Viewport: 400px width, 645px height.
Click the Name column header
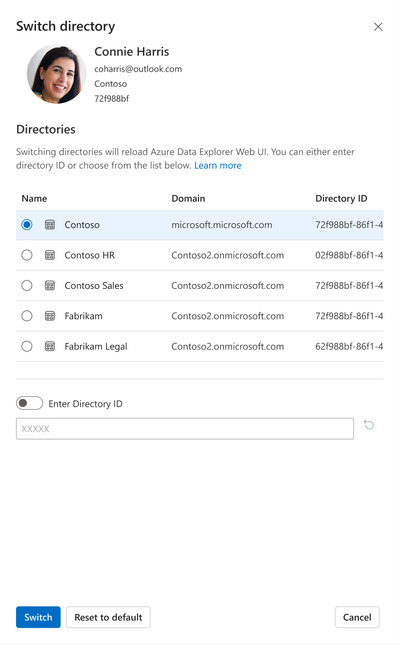pos(34,198)
